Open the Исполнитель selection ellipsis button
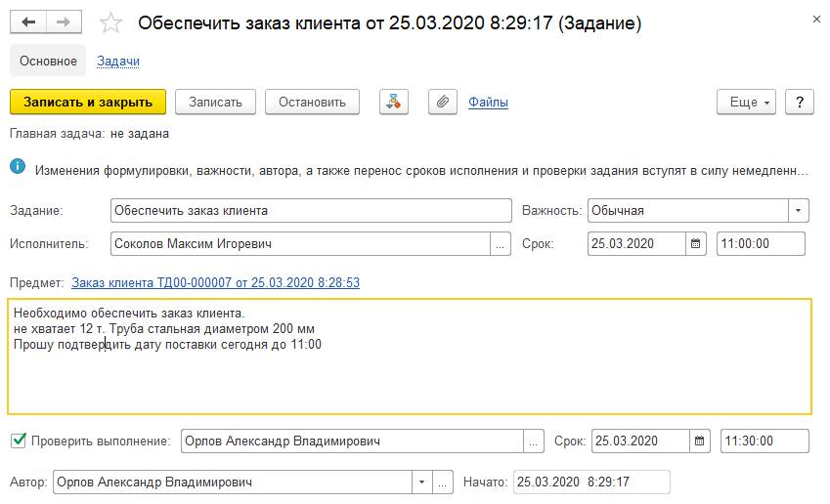Screen dimensions: 830x504 (x=501, y=244)
